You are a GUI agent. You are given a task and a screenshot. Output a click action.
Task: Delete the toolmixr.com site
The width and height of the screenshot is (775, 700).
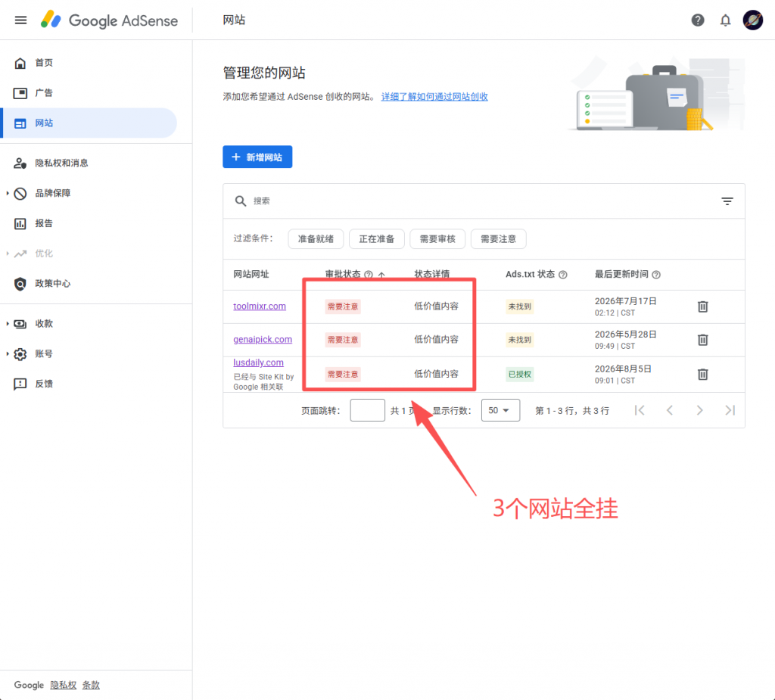pos(703,306)
